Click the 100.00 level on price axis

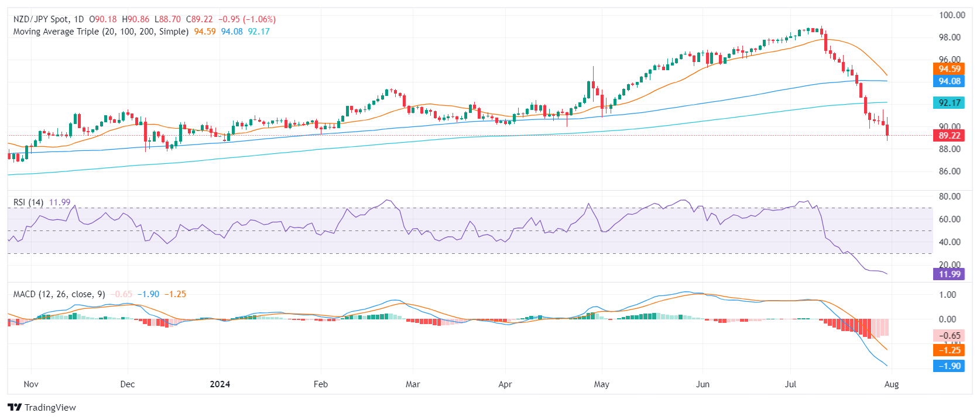952,15
